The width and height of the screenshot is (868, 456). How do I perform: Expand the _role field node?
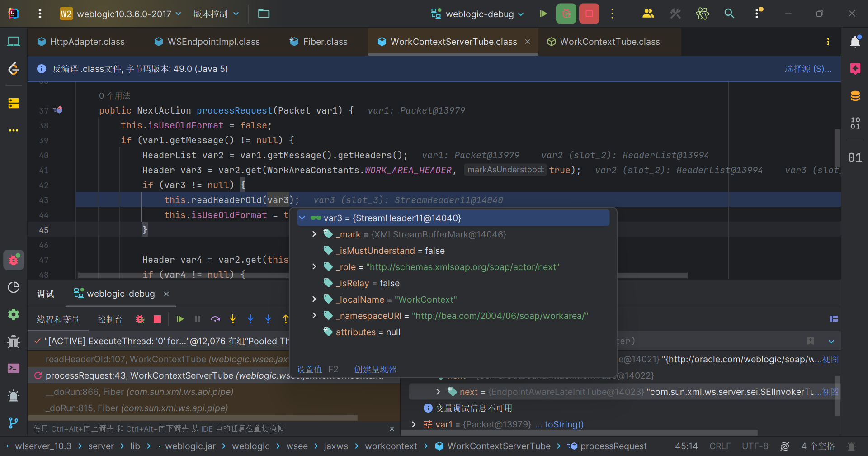[x=314, y=267]
